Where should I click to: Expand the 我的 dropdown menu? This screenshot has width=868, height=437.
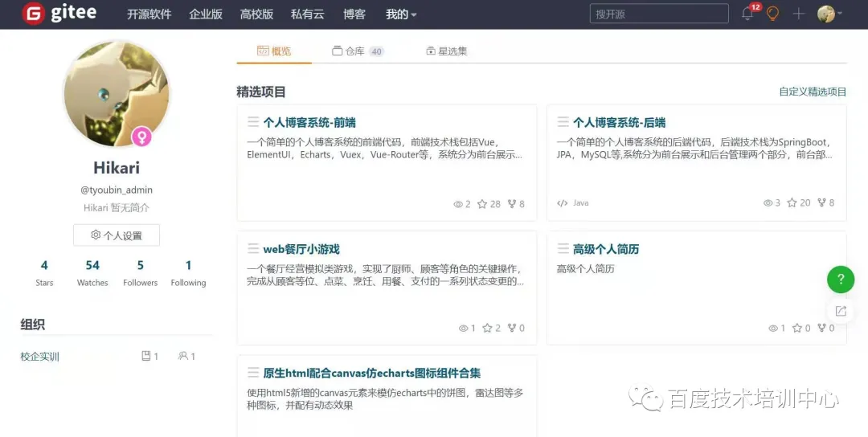pyautogui.click(x=401, y=14)
